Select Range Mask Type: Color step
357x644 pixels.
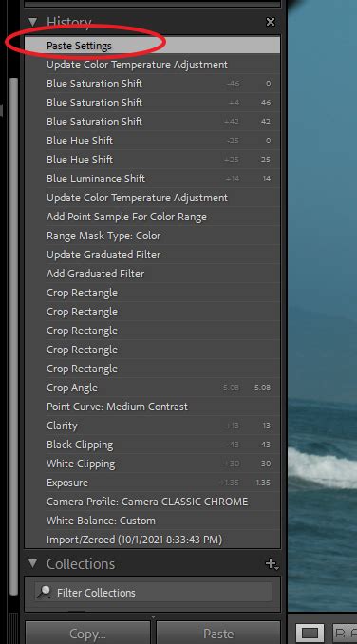153,236
